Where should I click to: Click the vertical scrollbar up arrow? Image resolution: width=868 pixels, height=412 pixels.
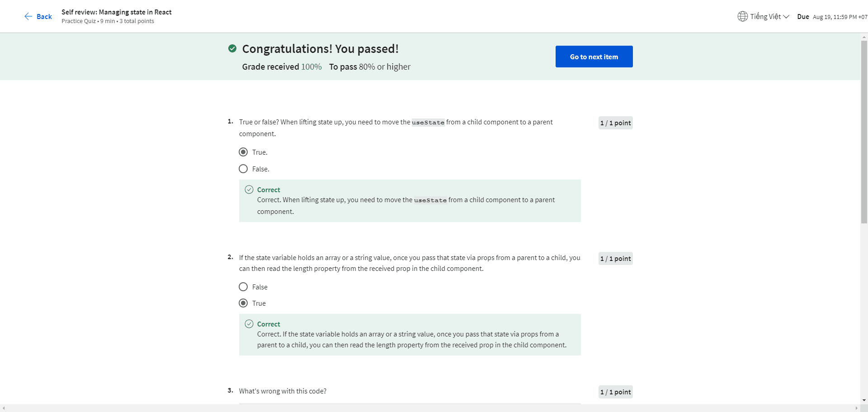click(864, 37)
